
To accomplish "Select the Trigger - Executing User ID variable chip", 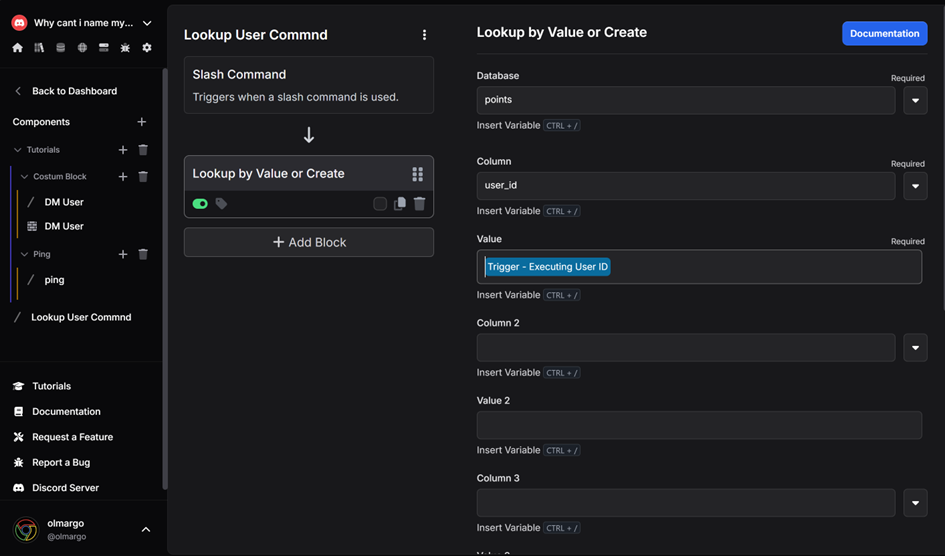I will coord(548,267).
